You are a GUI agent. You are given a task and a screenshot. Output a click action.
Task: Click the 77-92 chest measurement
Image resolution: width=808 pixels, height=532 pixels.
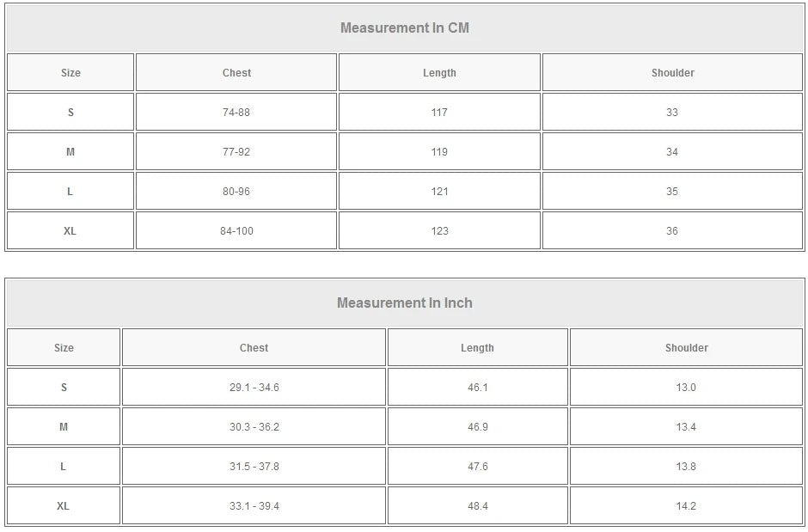[236, 152]
